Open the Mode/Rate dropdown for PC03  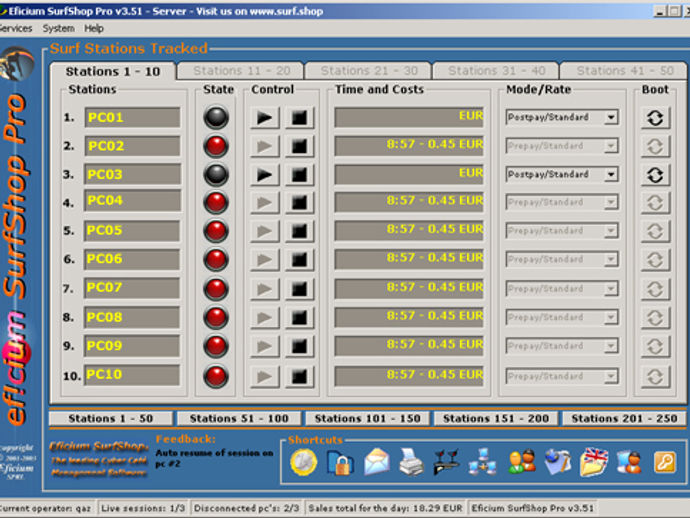coord(562,174)
